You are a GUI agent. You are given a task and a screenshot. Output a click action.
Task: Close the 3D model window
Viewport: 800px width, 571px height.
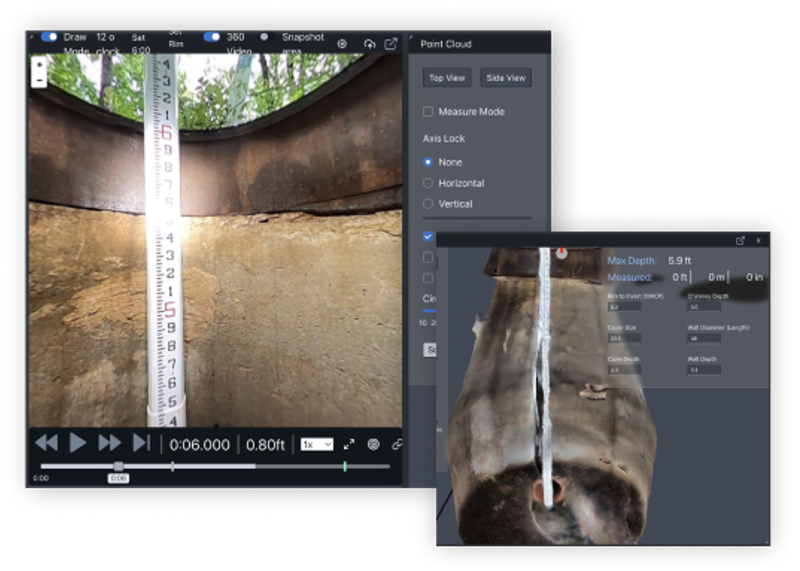[x=759, y=240]
